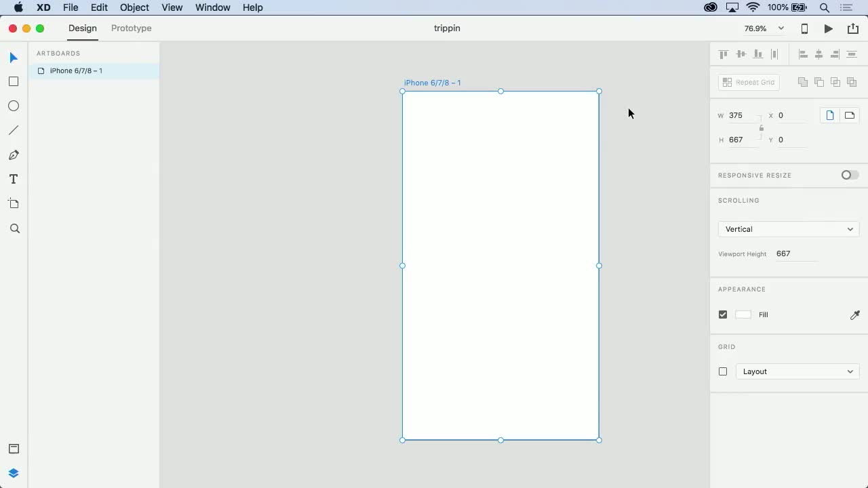Uncheck the Fill checkbox
This screenshot has width=868, height=488.
tap(722, 314)
